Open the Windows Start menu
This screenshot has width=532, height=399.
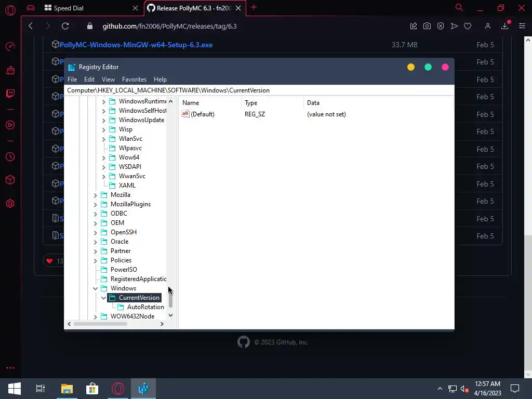click(14, 389)
